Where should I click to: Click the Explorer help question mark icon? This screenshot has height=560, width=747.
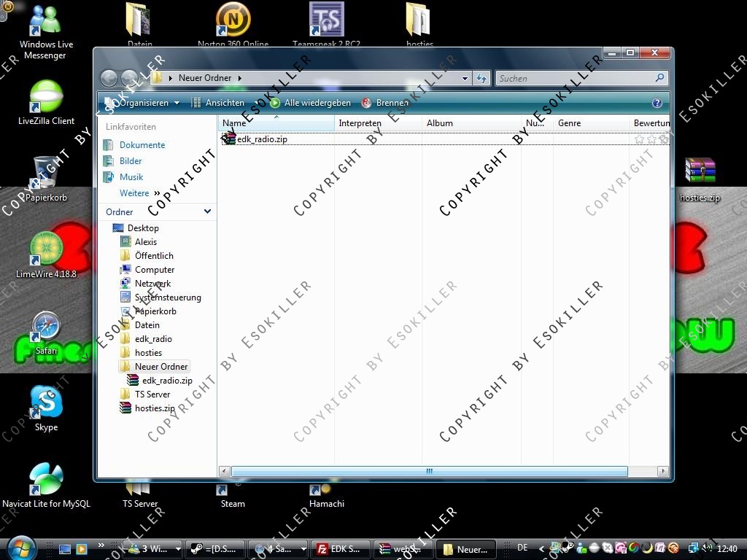[x=657, y=104]
